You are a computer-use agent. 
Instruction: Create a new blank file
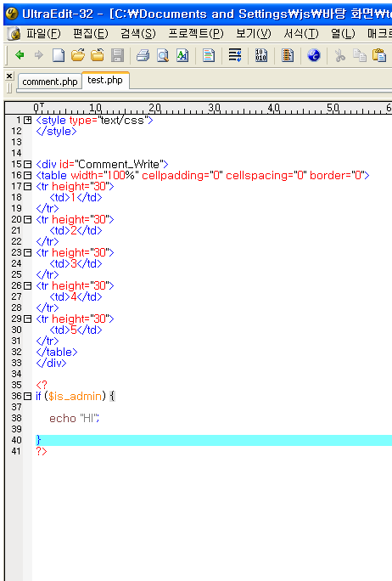[59, 55]
